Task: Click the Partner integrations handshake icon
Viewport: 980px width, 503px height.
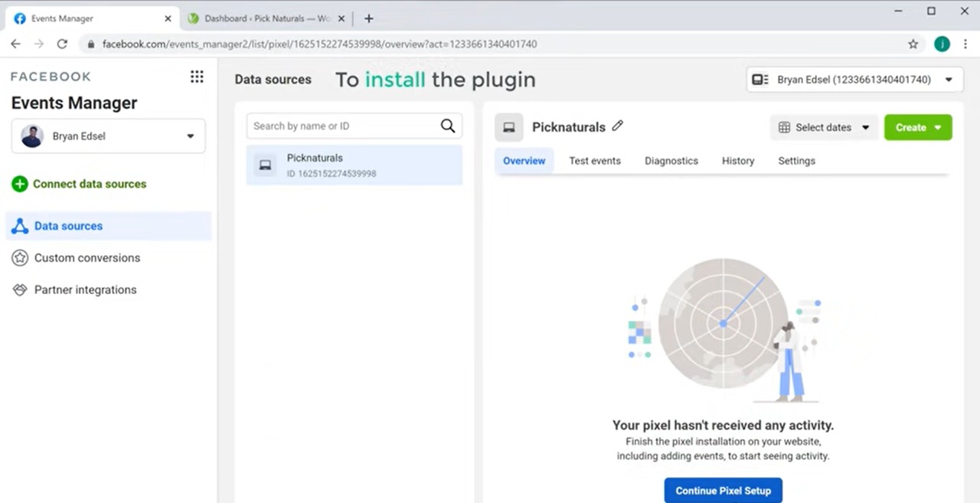Action: (20, 290)
